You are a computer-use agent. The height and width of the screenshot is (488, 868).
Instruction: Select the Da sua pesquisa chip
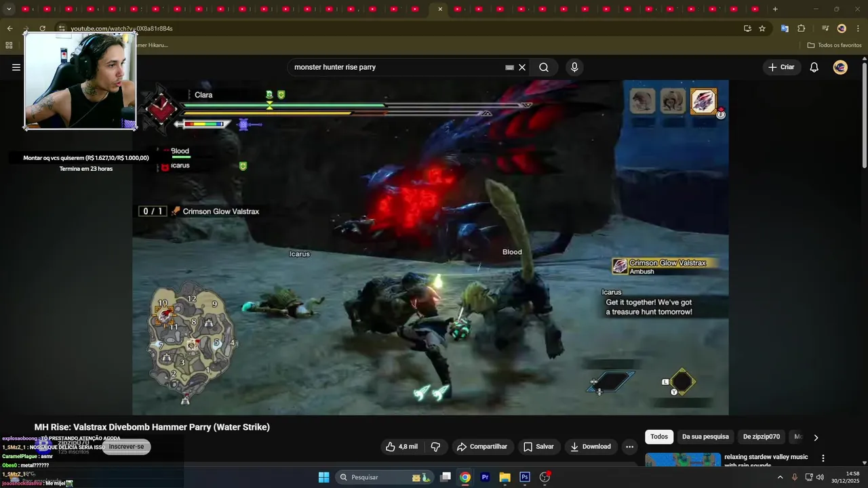[x=705, y=436]
